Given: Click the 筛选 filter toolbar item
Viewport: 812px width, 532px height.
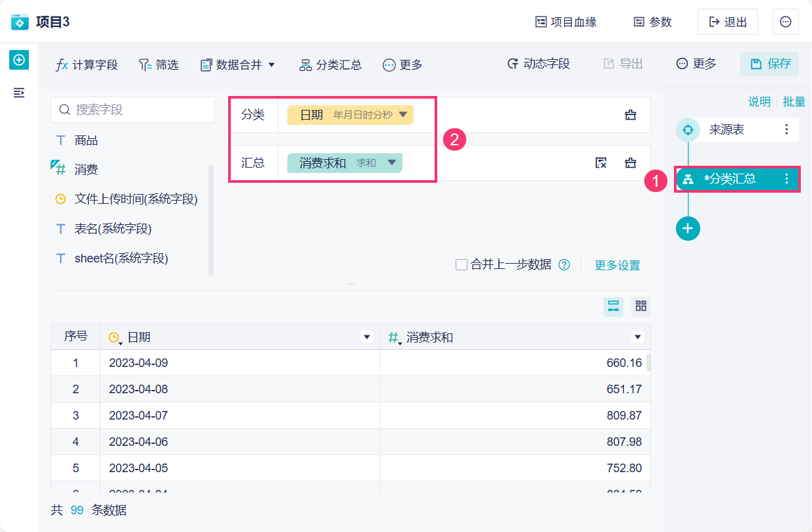Looking at the screenshot, I should point(158,64).
